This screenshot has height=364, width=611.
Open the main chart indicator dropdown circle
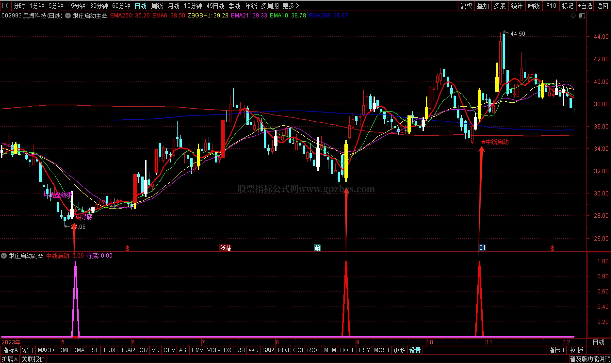pos(68,16)
